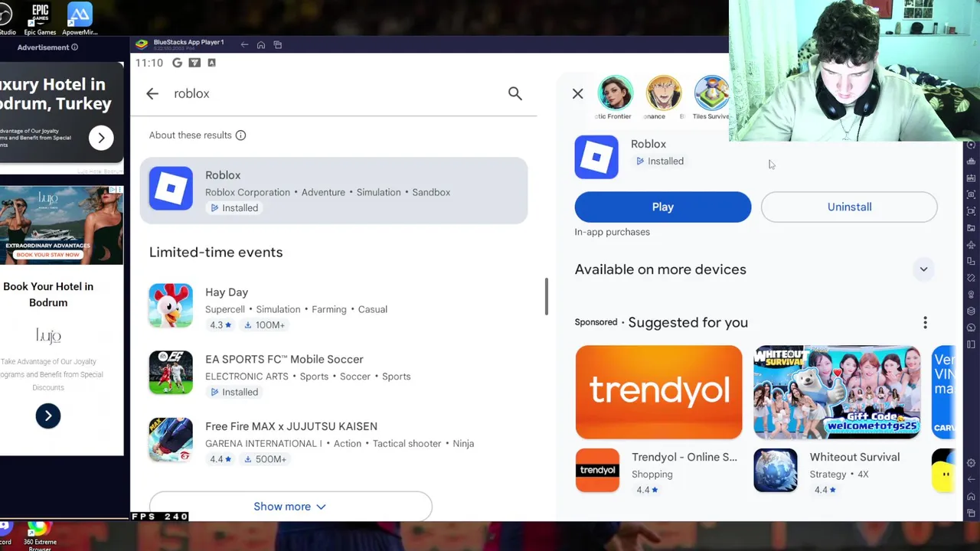Click Trendyol - Online S... app title
The height and width of the screenshot is (551, 980).
[684, 457]
